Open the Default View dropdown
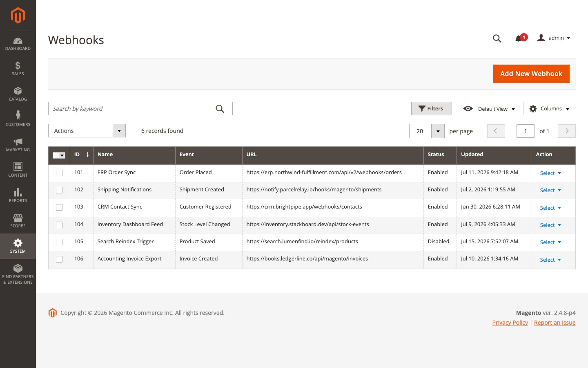This screenshot has height=368, width=588. tap(489, 109)
